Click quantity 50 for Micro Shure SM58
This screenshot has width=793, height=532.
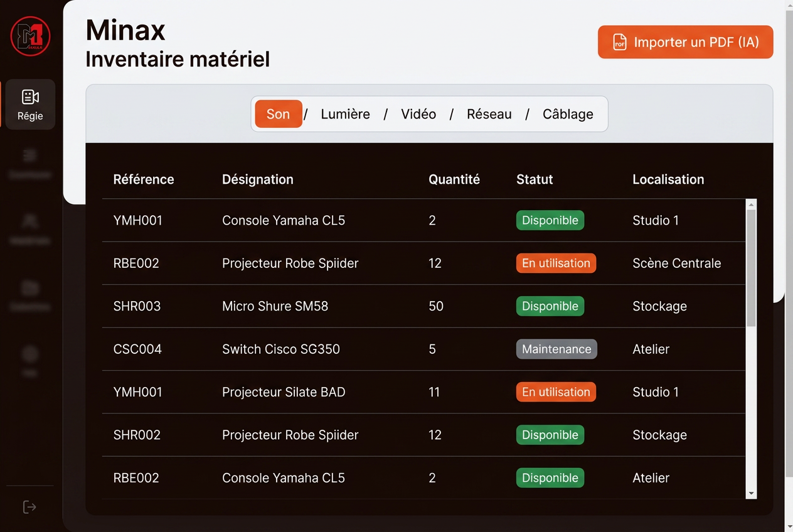click(436, 306)
